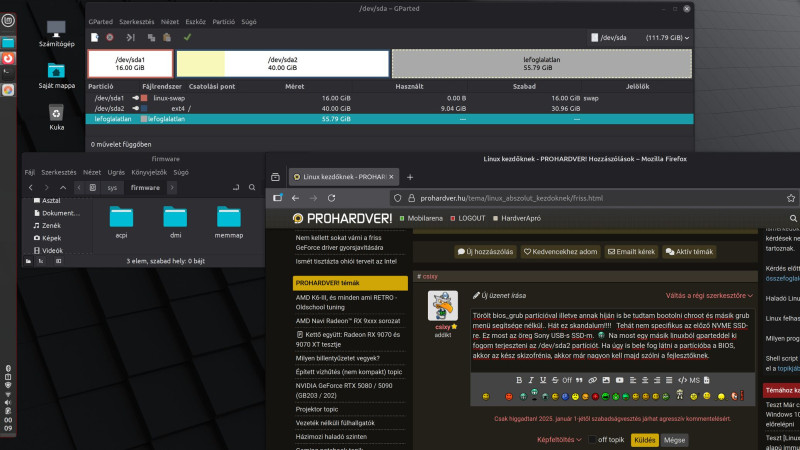Image resolution: width=800 pixels, height=450 pixels.
Task: Open the Súgó menu in GParted
Action: coord(249,22)
